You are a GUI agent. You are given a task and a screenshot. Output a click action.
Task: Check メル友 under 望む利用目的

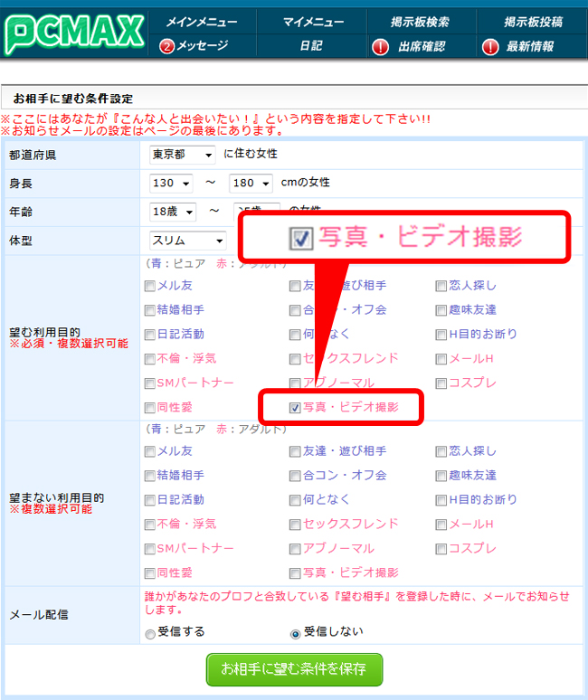tap(150, 286)
